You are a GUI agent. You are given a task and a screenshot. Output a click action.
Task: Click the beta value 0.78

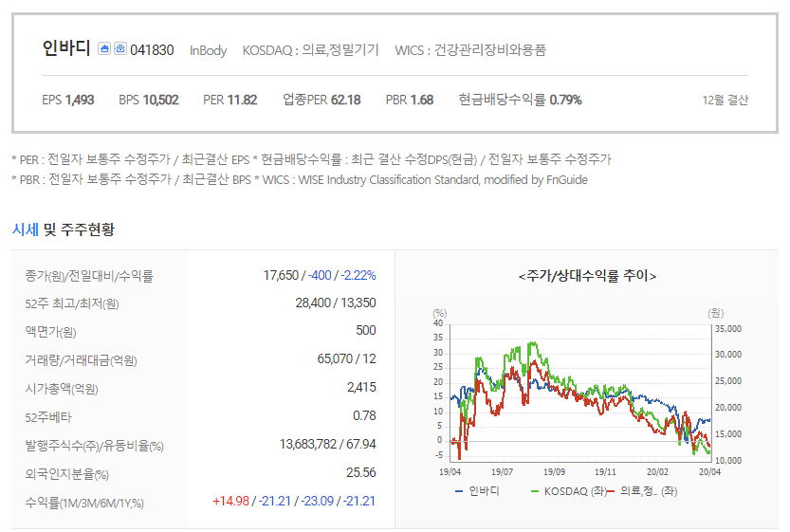(364, 415)
